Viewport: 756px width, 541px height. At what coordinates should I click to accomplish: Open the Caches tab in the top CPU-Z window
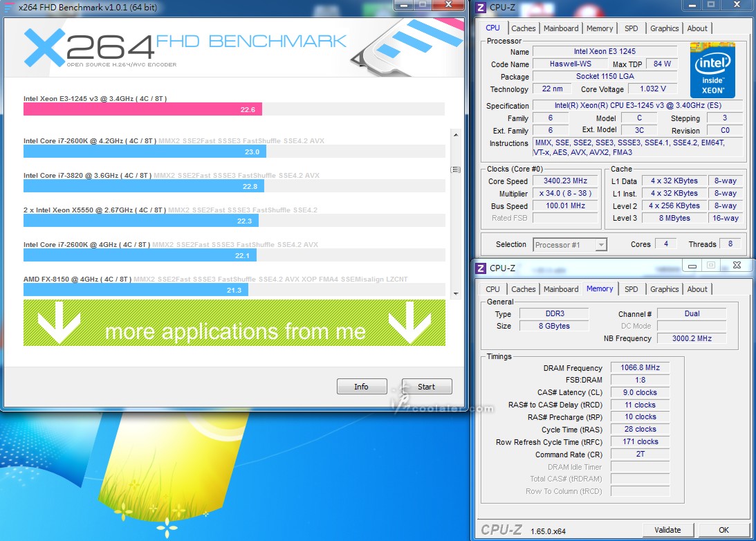click(523, 28)
